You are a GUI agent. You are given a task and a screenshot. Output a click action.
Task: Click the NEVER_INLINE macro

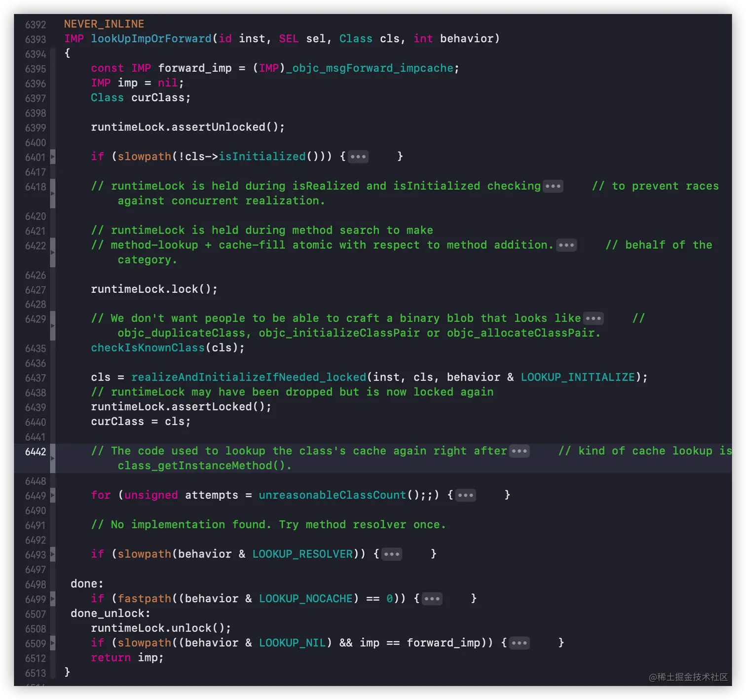[x=104, y=24]
